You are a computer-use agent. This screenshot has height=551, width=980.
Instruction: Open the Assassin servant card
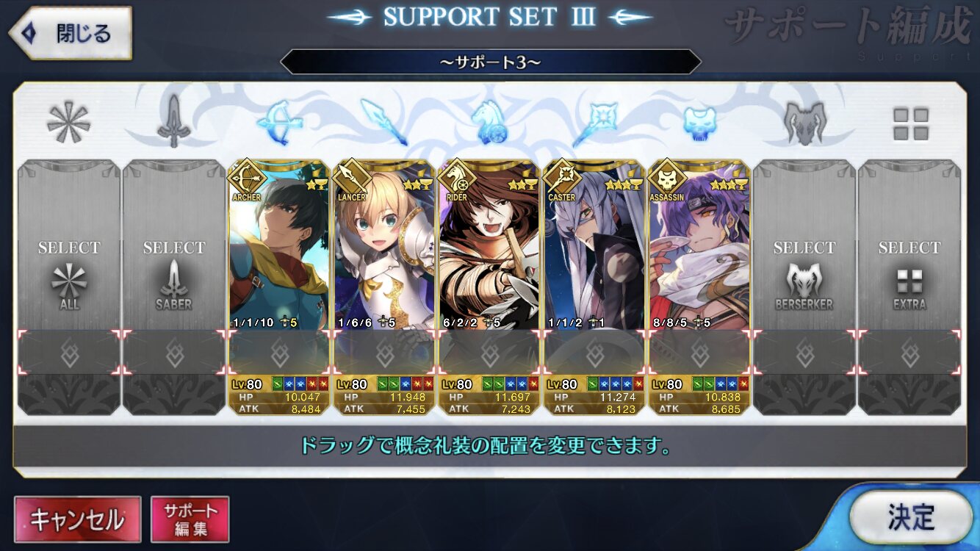click(699, 245)
